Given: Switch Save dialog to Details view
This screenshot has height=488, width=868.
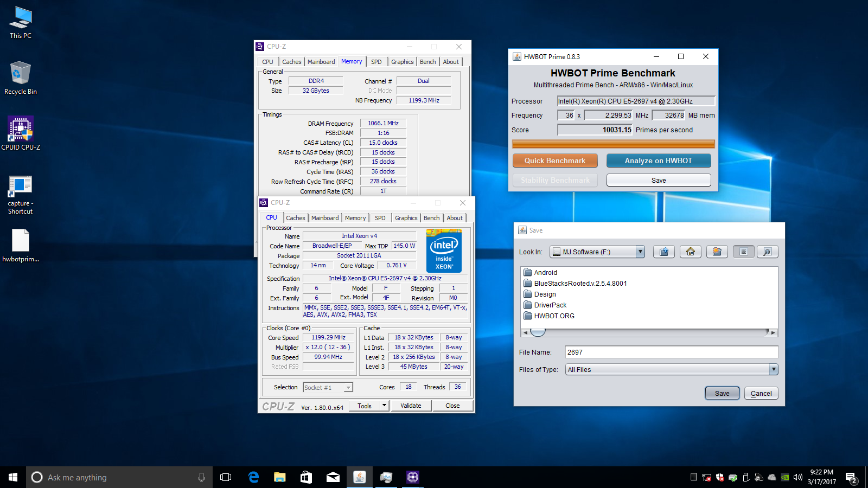Looking at the screenshot, I should point(767,252).
